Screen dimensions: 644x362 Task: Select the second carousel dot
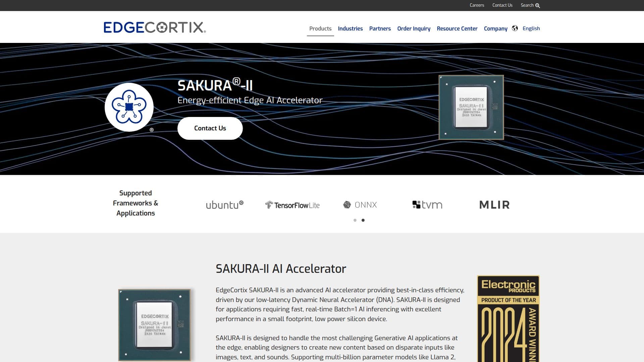click(363, 220)
